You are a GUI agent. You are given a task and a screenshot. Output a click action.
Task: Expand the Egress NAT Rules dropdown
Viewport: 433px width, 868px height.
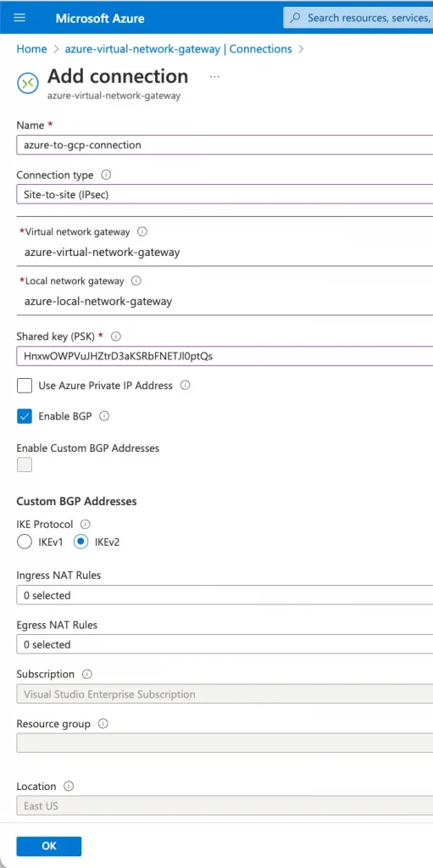coord(225,644)
